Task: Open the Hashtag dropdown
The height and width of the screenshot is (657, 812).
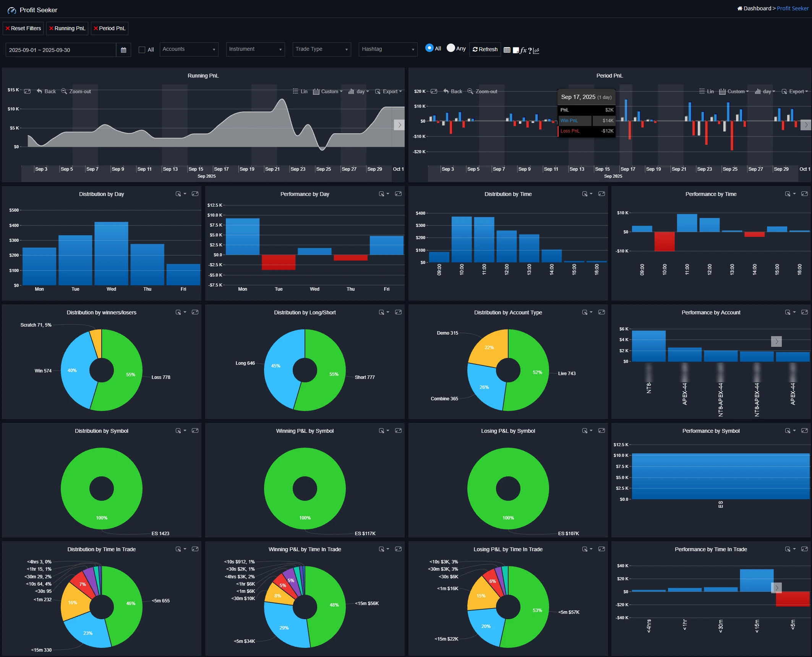Action: coord(388,49)
